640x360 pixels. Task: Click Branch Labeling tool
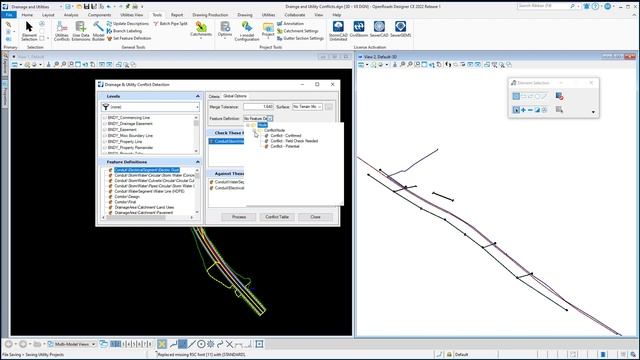(x=124, y=31)
